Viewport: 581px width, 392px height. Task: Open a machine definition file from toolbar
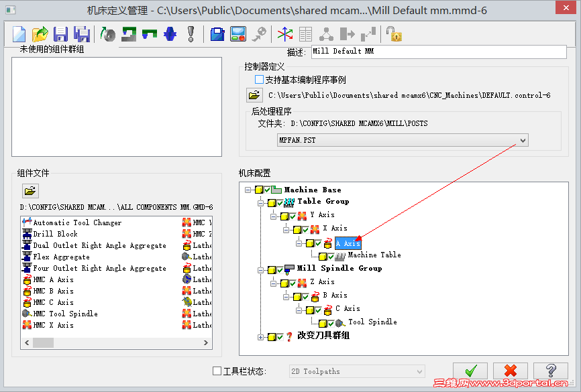pos(40,34)
